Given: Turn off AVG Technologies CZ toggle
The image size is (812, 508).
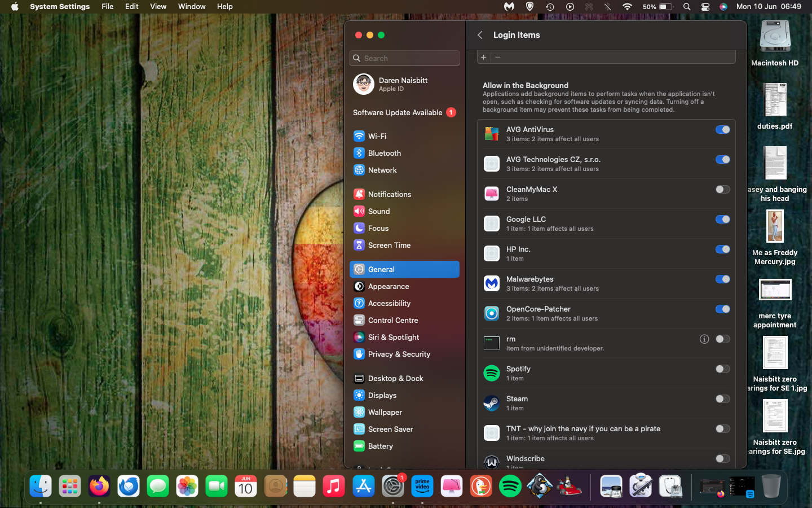Looking at the screenshot, I should [x=723, y=160].
